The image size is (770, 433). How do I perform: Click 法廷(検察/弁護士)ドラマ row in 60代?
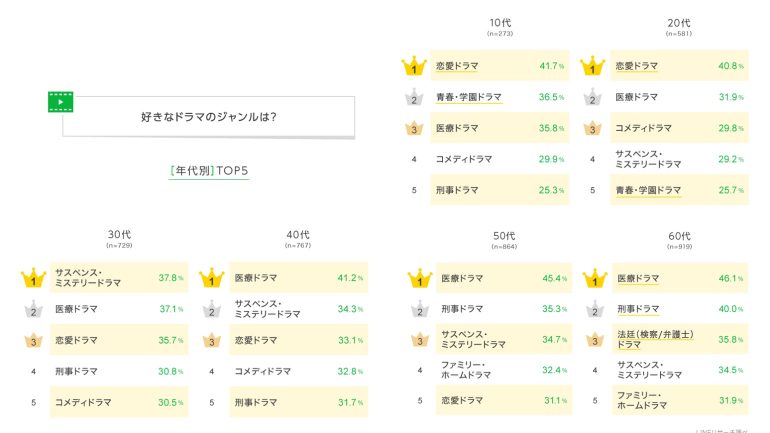(x=679, y=341)
